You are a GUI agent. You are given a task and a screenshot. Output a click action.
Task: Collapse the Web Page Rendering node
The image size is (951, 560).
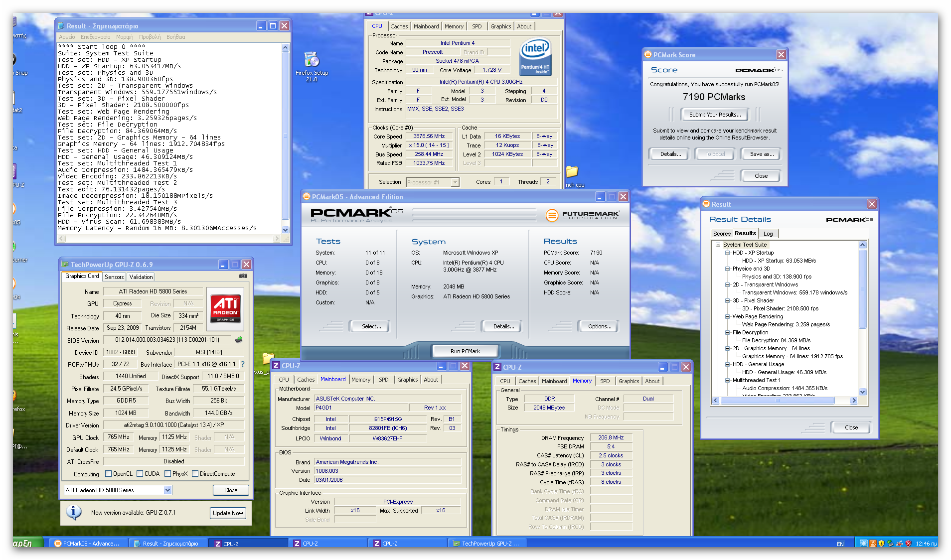pyautogui.click(x=727, y=316)
